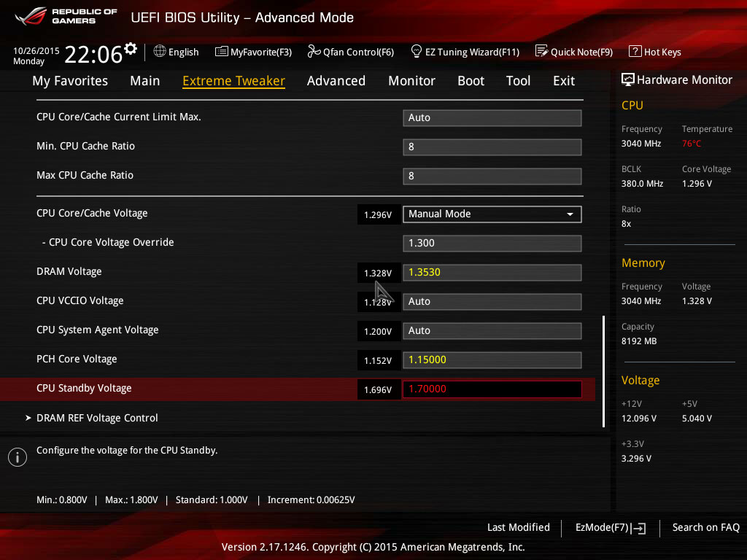This screenshot has width=747, height=560.
Task: Click the settings gear next to the clock
Action: [131, 49]
